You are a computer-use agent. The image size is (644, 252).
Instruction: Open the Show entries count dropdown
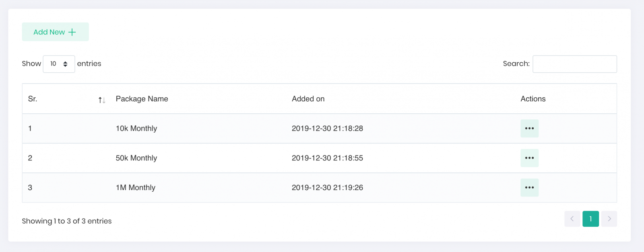(59, 64)
